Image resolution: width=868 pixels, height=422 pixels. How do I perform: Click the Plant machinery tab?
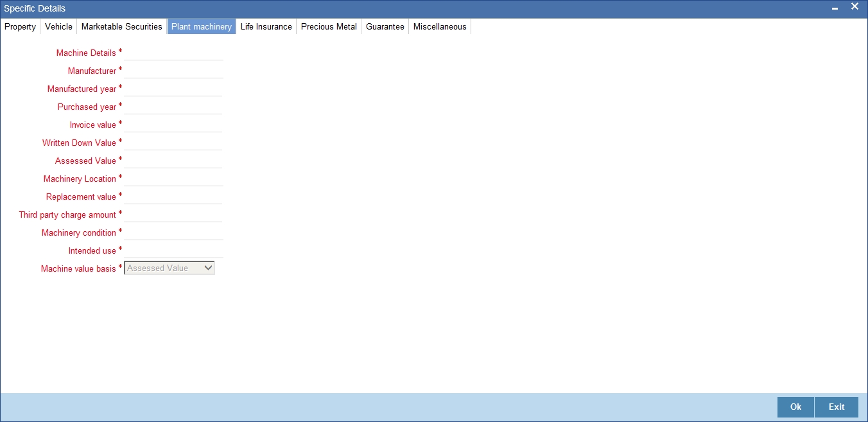202,26
